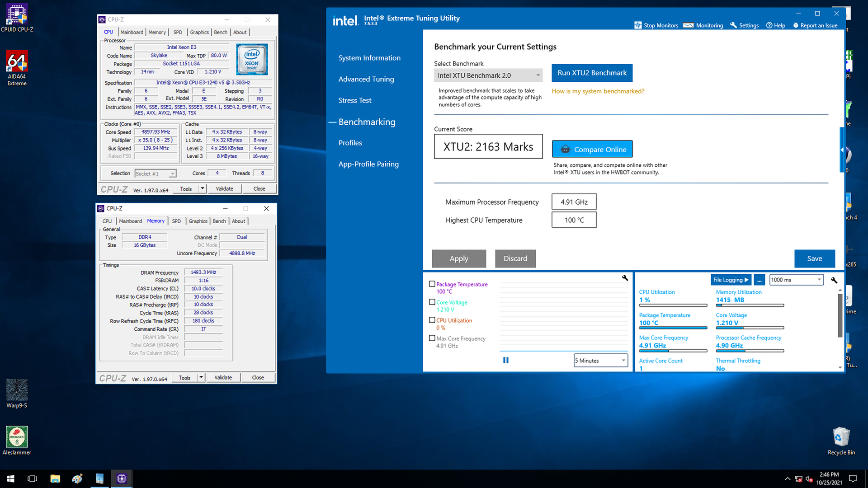The image size is (868, 488).
Task: Pause the monitoring graph
Action: 506,360
